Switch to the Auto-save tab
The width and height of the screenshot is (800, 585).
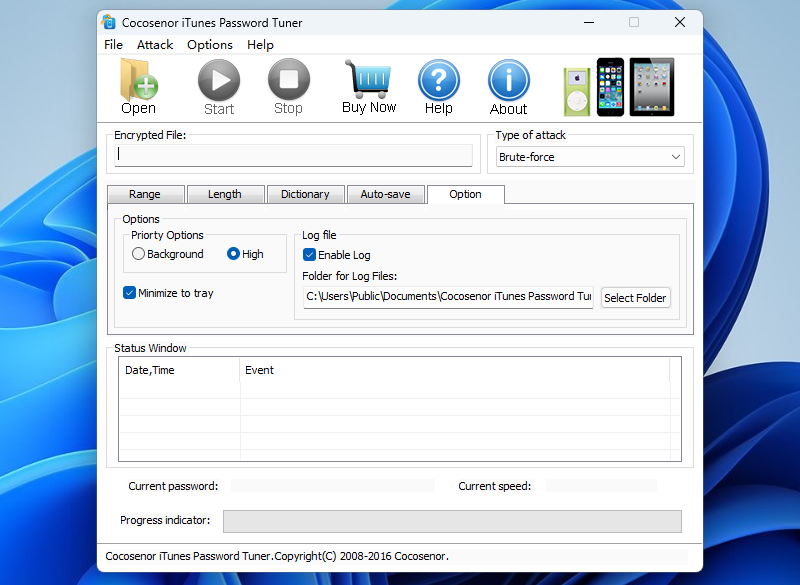[x=385, y=194]
